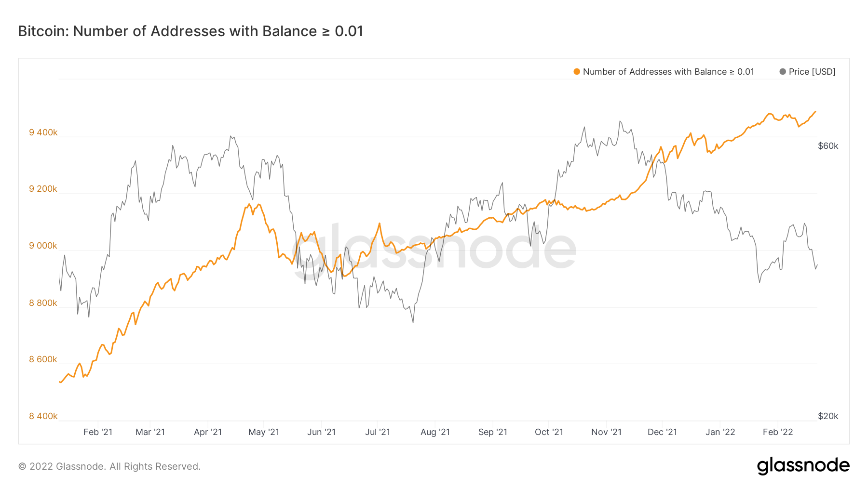Screen dimensions: 868x488
Task: Click the 9 000k y-axis label
Action: pos(43,246)
